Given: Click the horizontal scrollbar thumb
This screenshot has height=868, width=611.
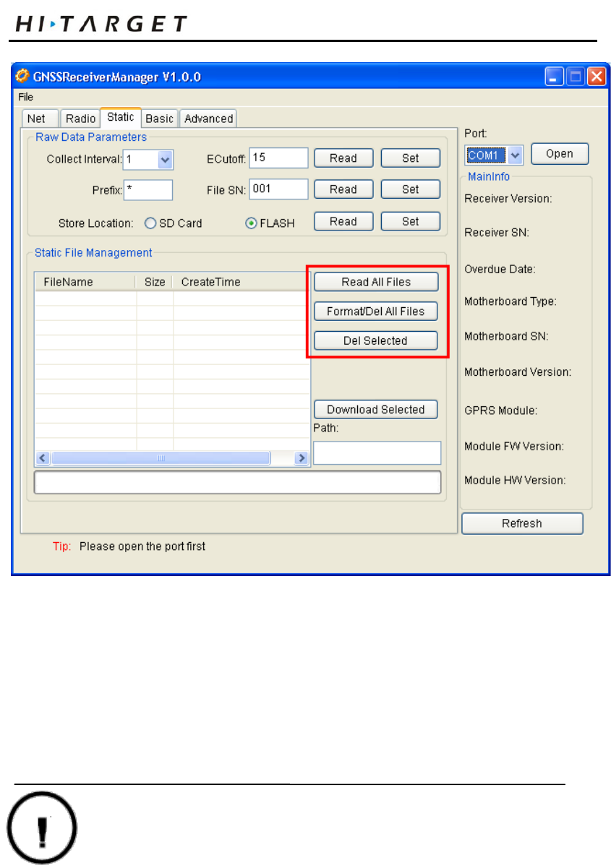Looking at the screenshot, I should coord(161,458).
